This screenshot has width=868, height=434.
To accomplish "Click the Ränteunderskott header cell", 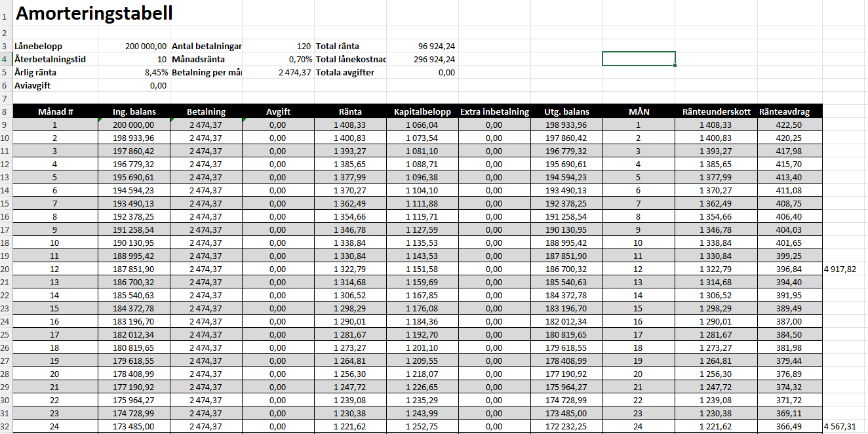I will (x=716, y=111).
